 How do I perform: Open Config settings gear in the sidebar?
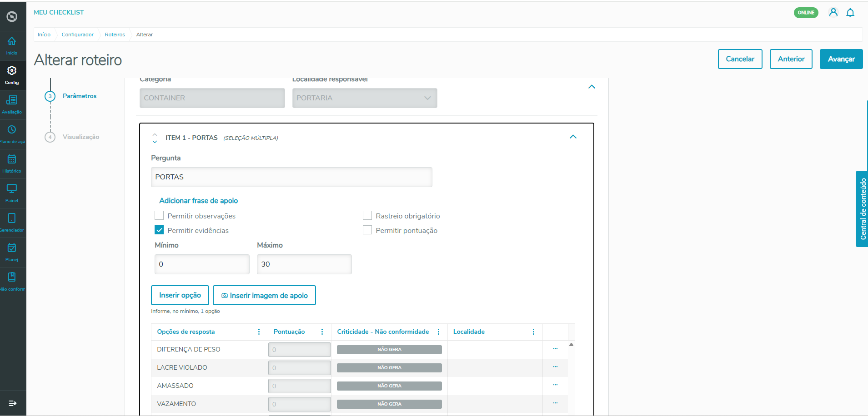tap(12, 75)
